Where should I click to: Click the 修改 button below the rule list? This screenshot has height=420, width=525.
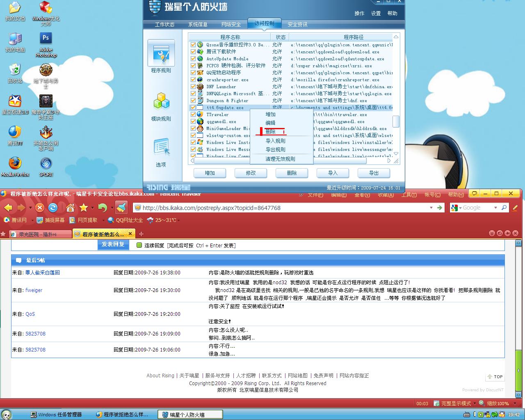[x=251, y=173]
